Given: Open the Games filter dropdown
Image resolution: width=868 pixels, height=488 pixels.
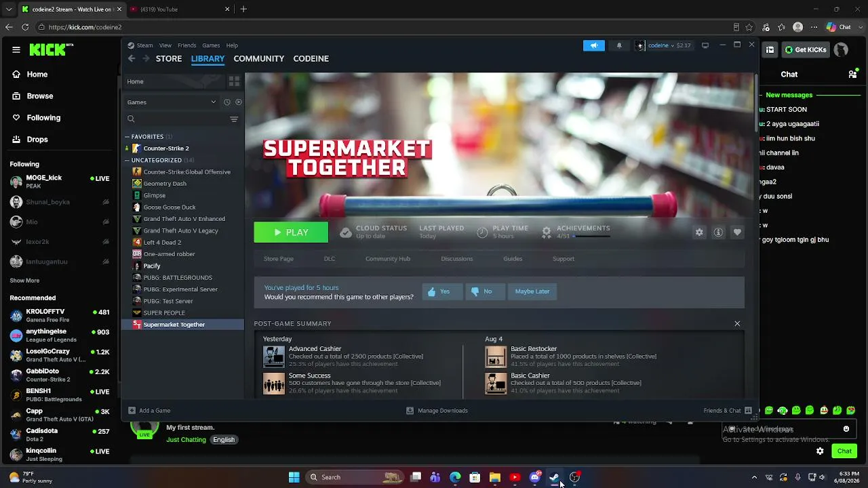Looking at the screenshot, I should (171, 102).
